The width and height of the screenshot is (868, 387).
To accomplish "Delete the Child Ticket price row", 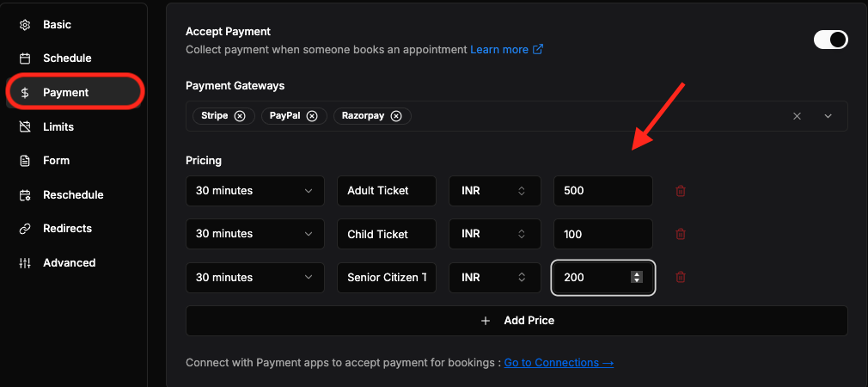I will (x=681, y=234).
